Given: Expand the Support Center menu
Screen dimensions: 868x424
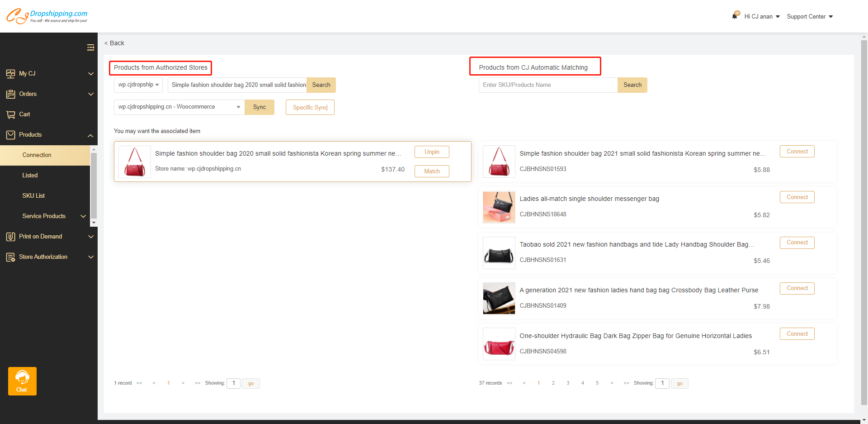Looking at the screenshot, I should 809,17.
